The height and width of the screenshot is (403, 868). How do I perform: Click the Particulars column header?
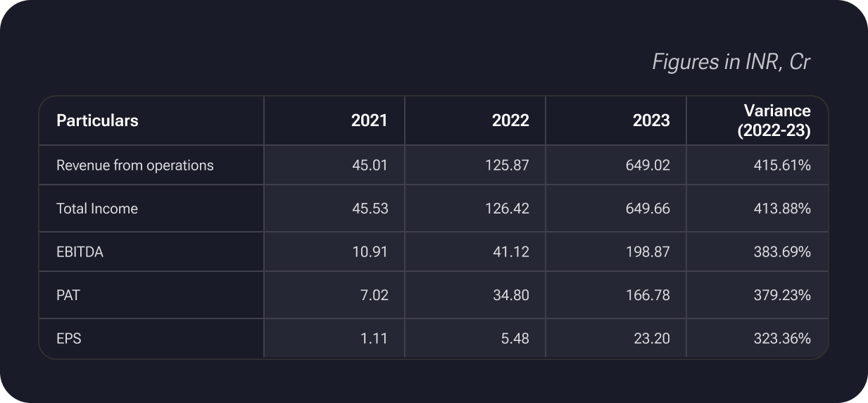(97, 120)
